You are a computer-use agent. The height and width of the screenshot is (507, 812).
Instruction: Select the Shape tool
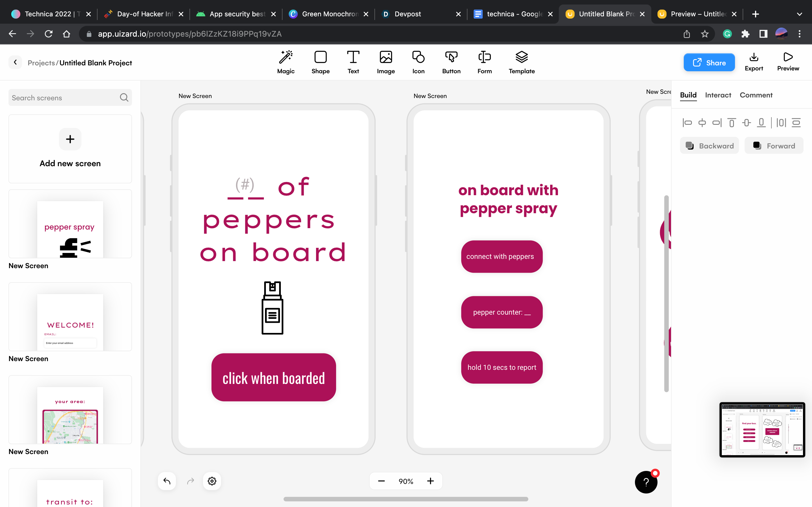pyautogui.click(x=320, y=62)
